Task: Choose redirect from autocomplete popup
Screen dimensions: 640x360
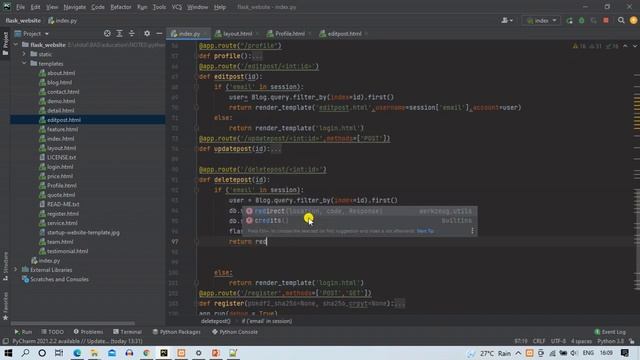Action: pos(359,211)
